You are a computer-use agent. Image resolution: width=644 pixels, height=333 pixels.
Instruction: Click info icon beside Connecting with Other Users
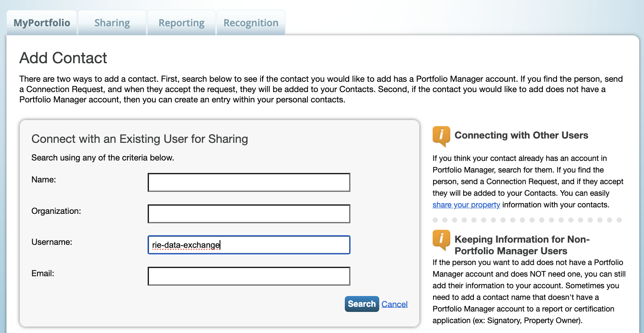click(441, 136)
